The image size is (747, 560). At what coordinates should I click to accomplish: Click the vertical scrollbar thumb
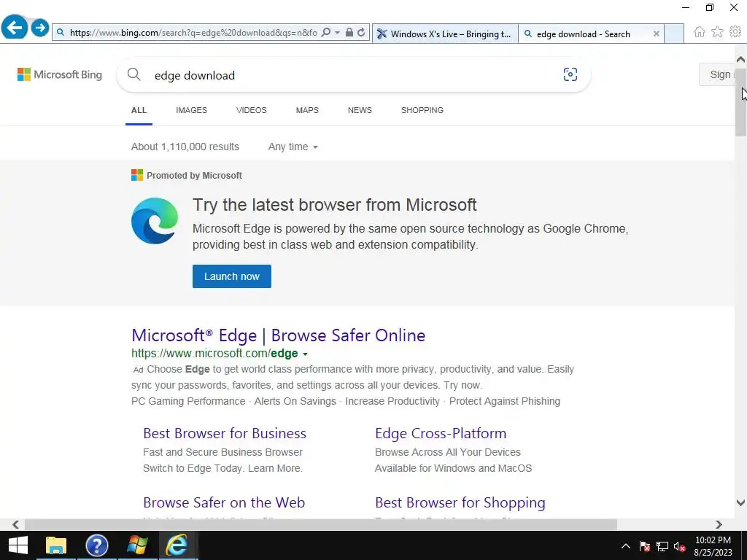coord(741,102)
